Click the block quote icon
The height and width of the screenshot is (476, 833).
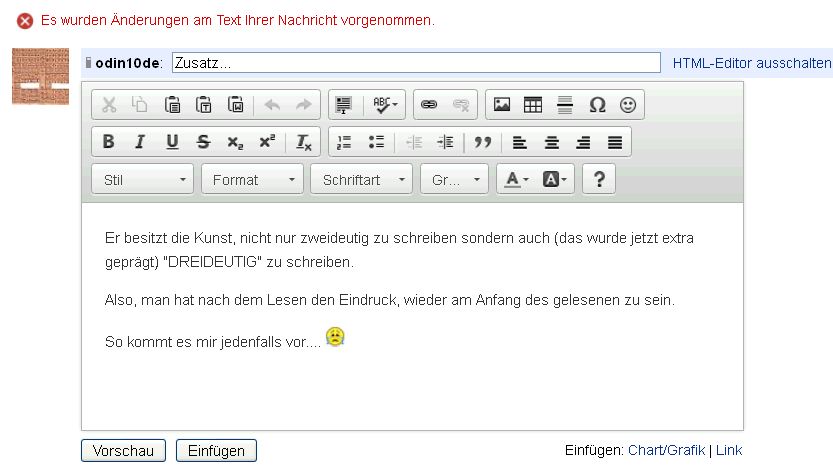coord(483,142)
